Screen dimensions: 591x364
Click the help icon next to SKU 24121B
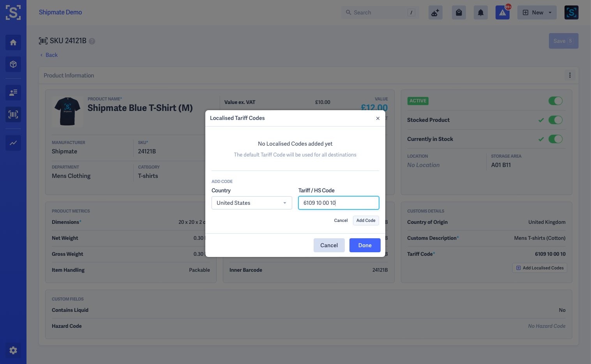click(x=92, y=41)
